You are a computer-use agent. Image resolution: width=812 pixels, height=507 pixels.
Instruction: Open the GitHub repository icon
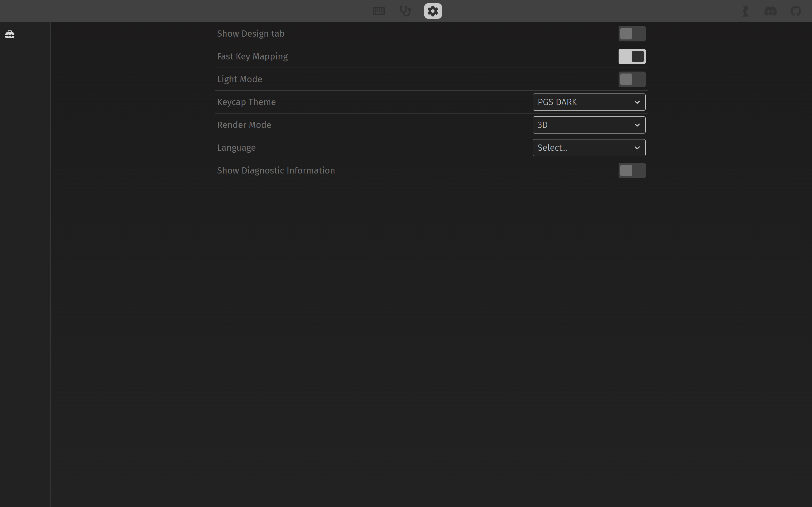tap(796, 11)
